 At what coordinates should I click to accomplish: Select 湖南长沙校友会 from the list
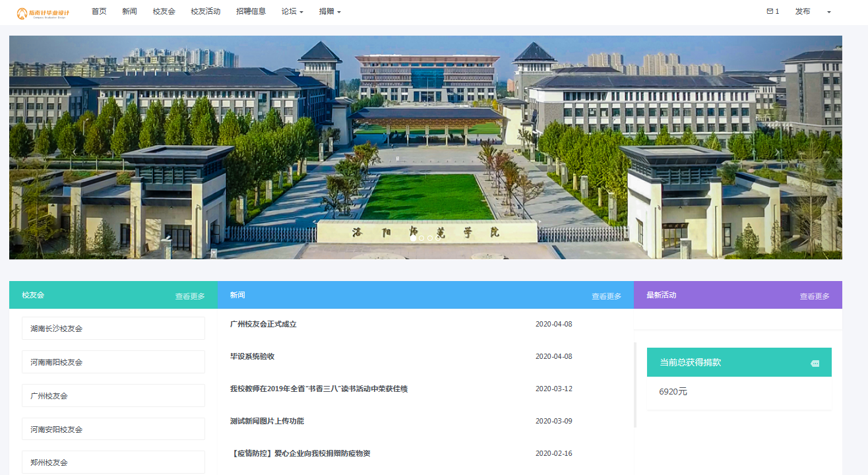point(113,328)
